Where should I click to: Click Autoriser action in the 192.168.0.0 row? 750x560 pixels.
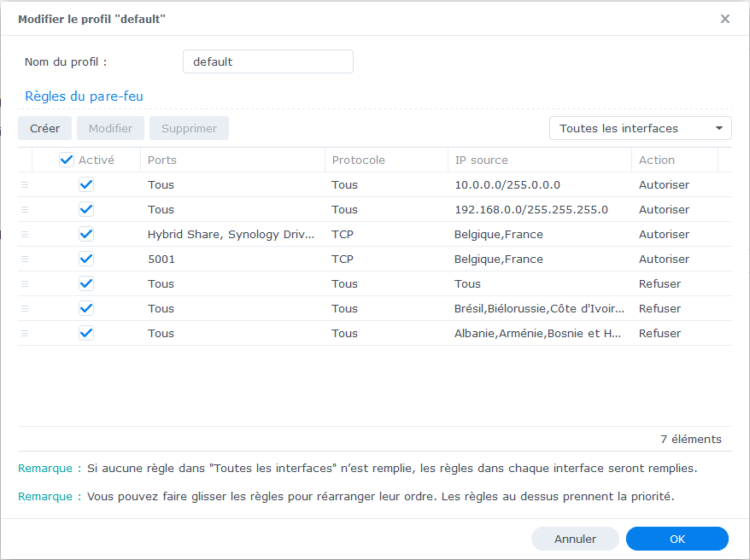[664, 210]
